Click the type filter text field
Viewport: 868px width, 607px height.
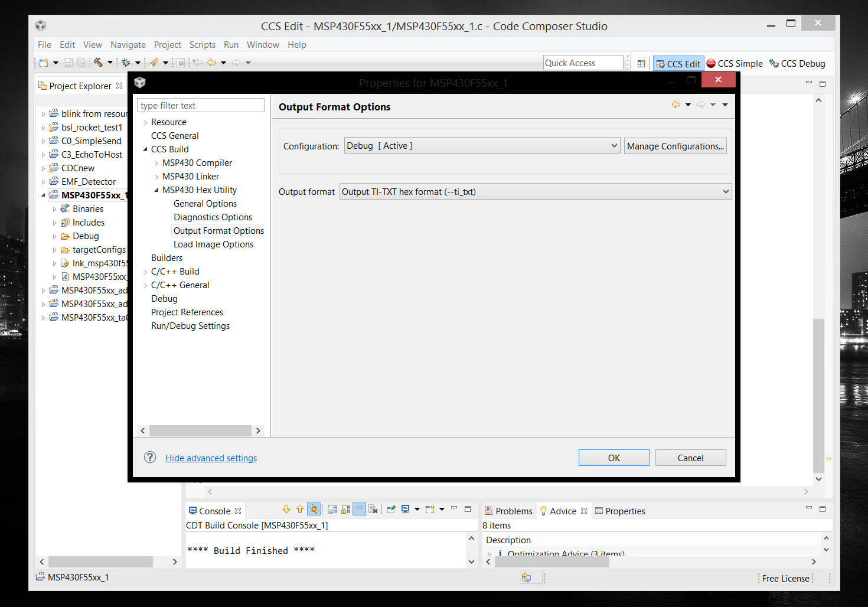click(x=201, y=105)
